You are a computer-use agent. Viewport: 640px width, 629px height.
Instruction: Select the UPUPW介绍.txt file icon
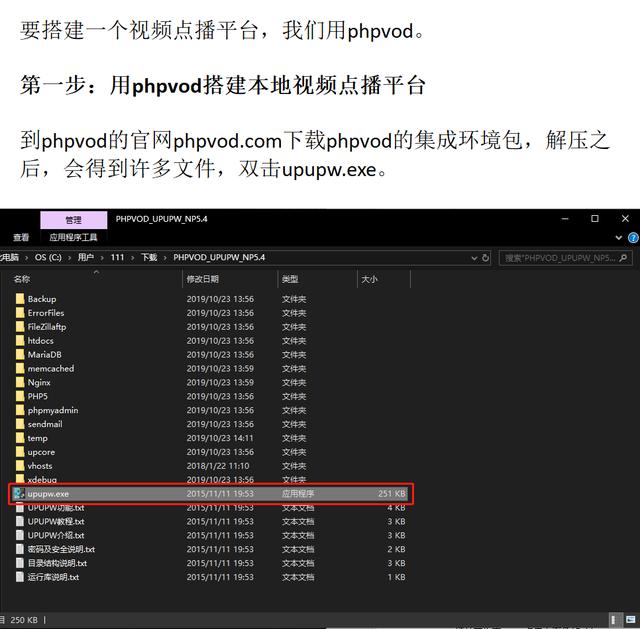(x=20, y=535)
